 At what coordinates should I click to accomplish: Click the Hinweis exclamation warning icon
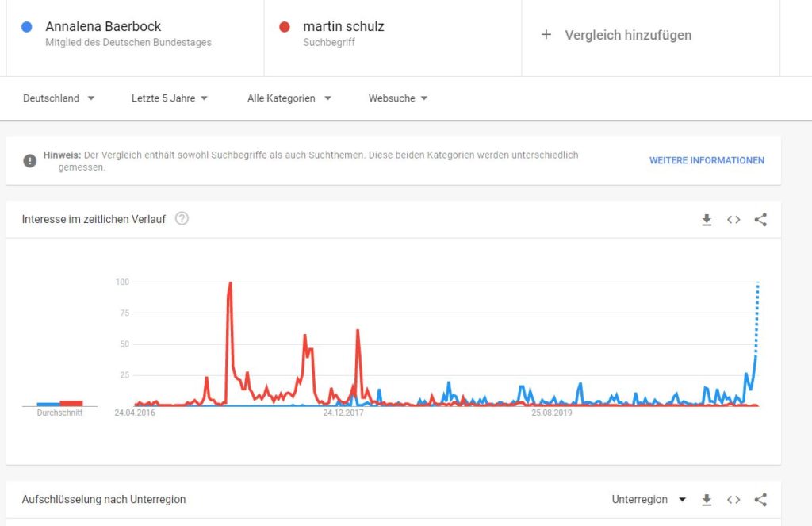(x=30, y=160)
